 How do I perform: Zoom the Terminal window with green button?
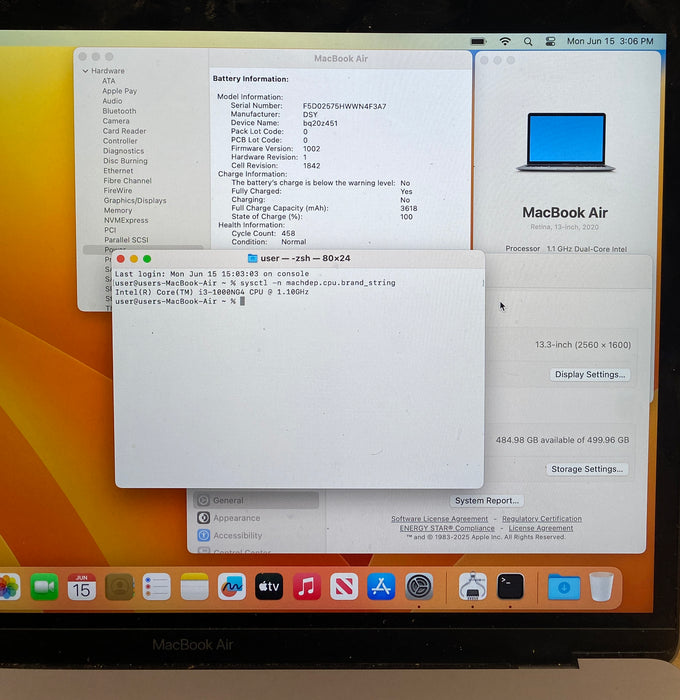click(x=147, y=258)
